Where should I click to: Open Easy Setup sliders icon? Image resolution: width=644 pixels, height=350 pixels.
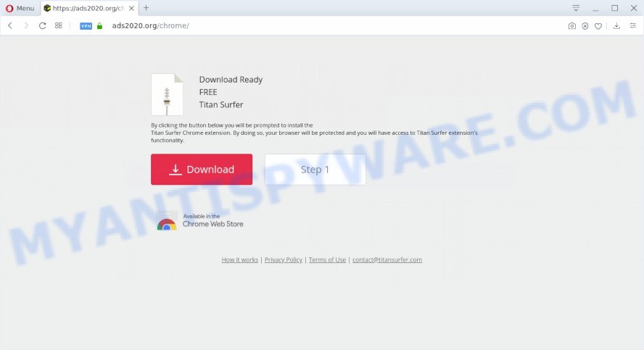click(x=633, y=26)
